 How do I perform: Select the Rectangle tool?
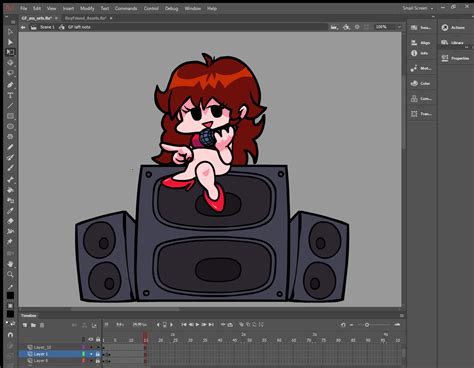coord(10,116)
